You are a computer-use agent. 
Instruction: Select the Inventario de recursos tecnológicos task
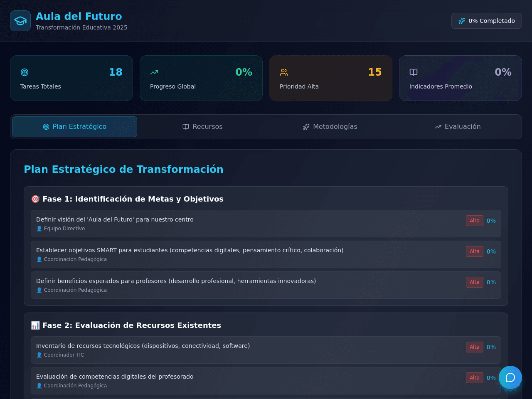coord(266,350)
